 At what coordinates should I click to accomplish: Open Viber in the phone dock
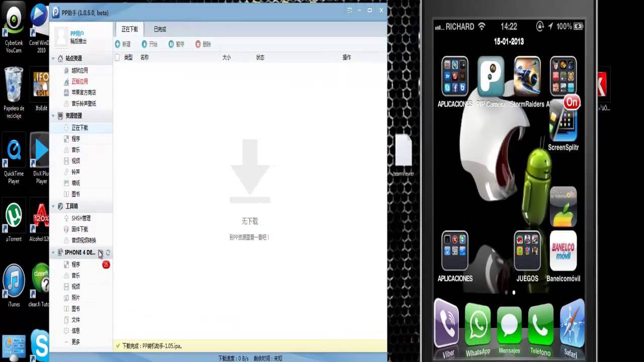446,323
